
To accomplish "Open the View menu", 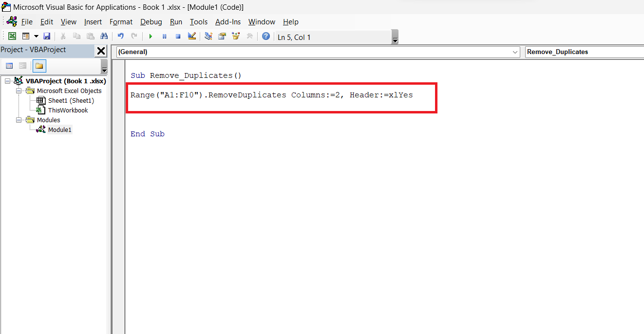I will (69, 22).
